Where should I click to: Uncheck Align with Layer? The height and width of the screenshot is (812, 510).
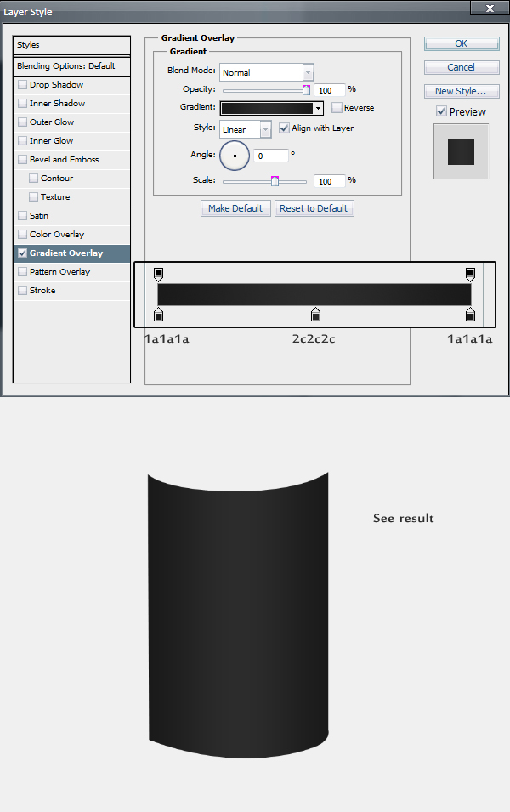click(285, 128)
